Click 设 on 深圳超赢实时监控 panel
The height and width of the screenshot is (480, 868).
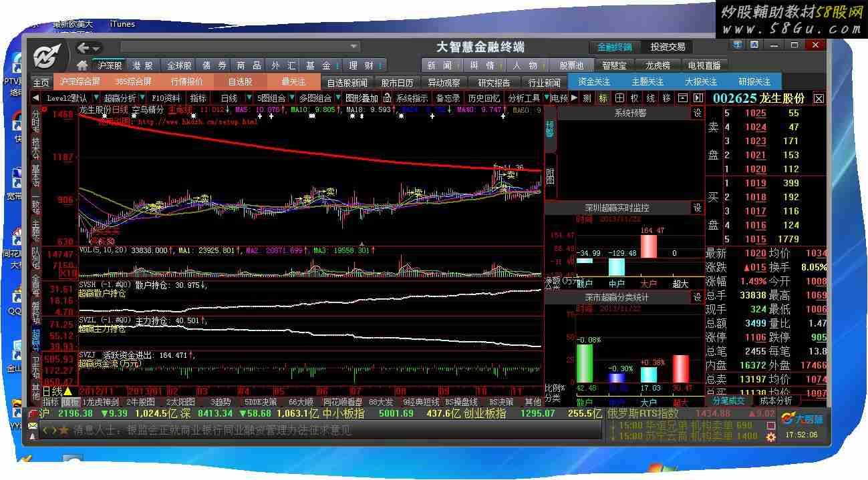(x=698, y=208)
